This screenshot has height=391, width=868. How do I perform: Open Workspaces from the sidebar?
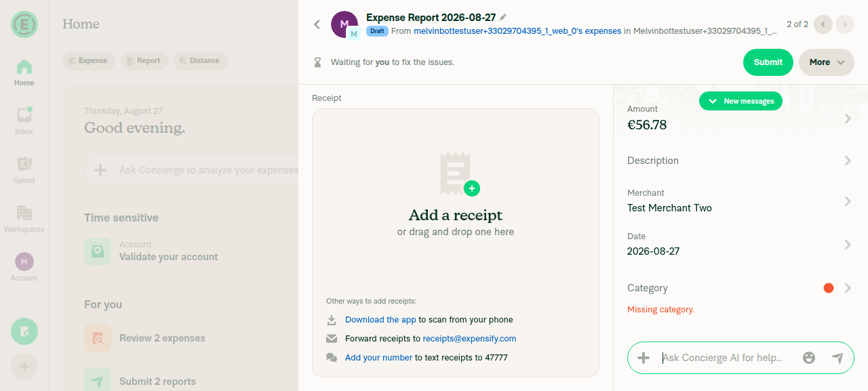(24, 220)
